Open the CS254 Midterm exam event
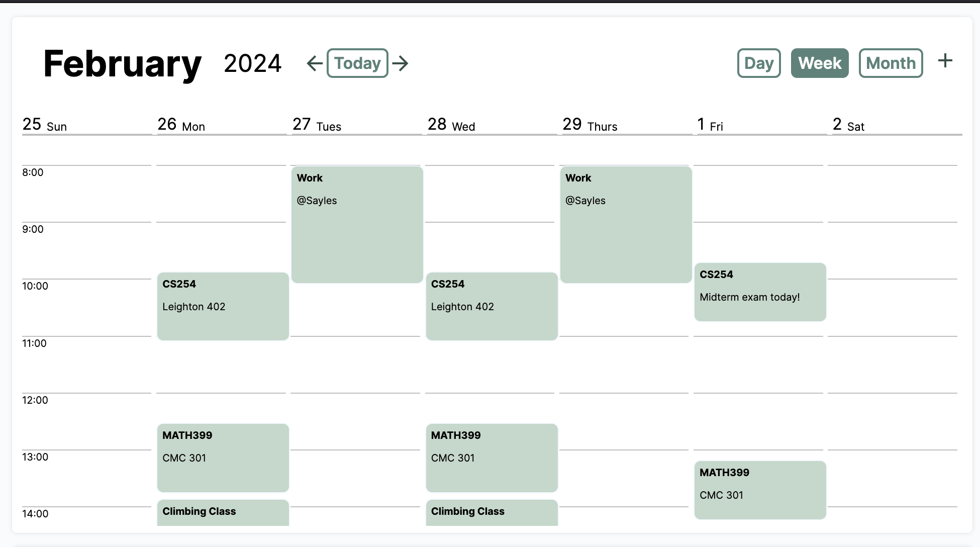 point(760,292)
